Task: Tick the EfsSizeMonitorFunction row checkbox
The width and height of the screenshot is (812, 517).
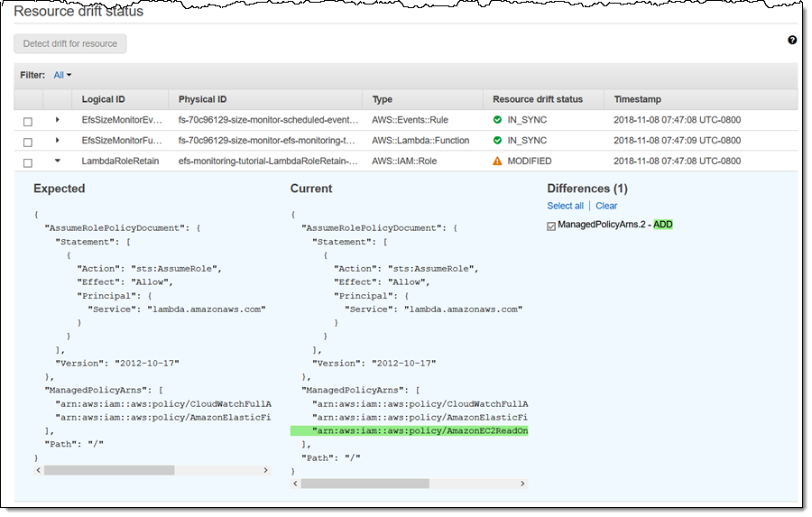Action: pyautogui.click(x=27, y=142)
